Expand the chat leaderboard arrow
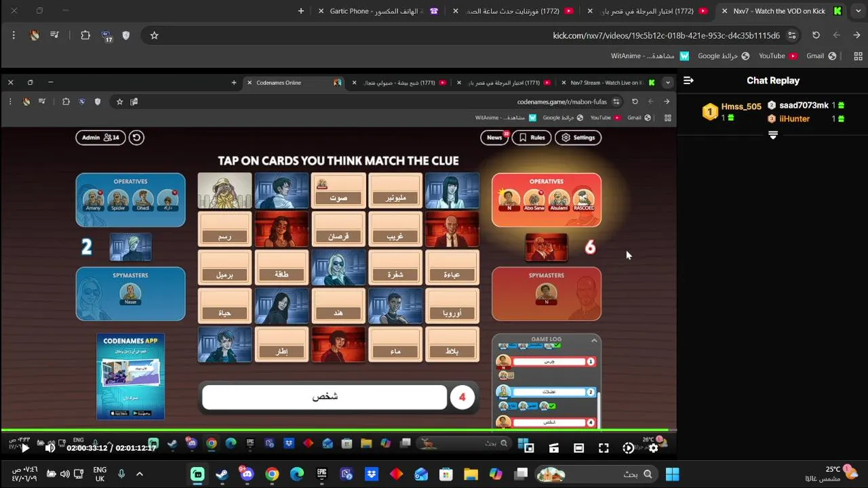 772,135
